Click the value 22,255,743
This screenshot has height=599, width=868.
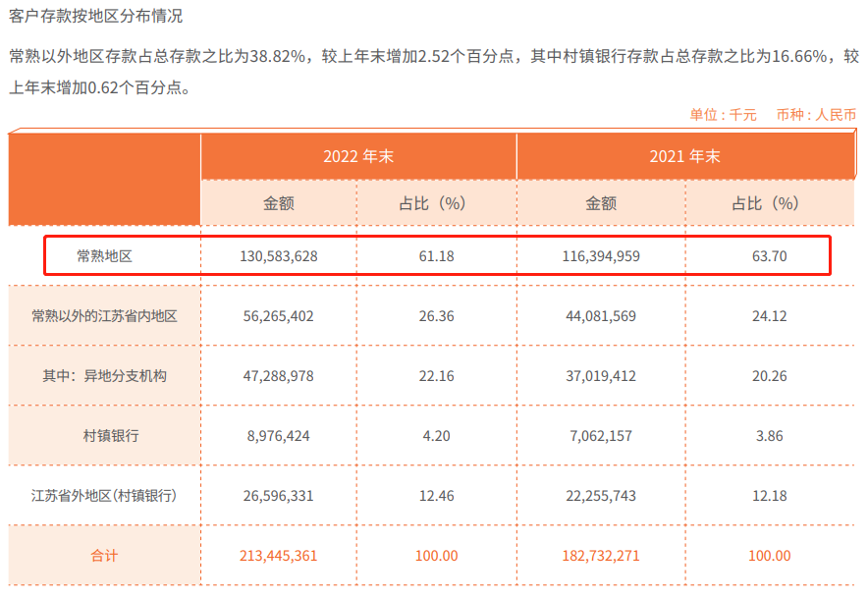601,496
